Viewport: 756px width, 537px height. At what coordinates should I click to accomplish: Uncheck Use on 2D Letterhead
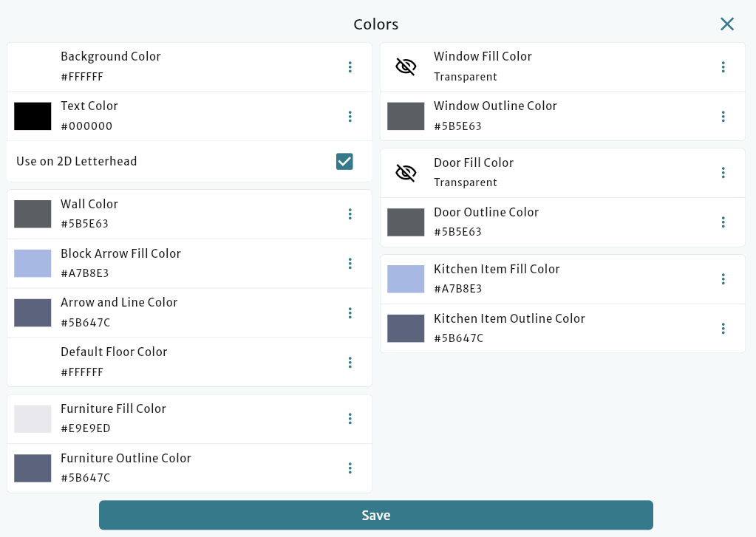[344, 161]
